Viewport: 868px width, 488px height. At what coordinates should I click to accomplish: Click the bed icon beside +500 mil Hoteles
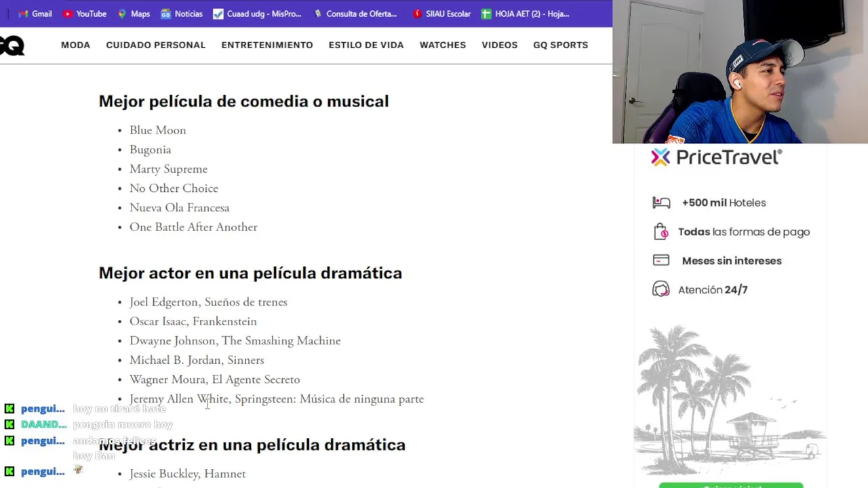(x=661, y=203)
